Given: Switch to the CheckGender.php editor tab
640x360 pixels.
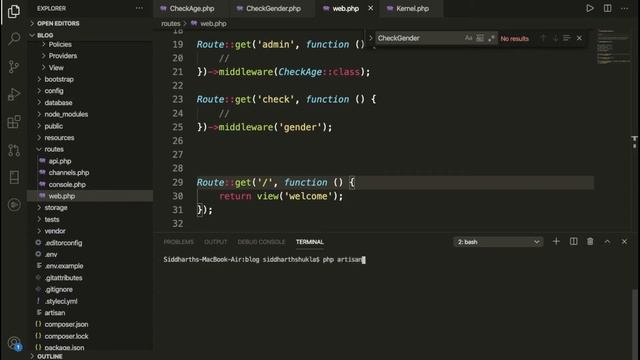Looking at the screenshot, I should pyautogui.click(x=273, y=8).
